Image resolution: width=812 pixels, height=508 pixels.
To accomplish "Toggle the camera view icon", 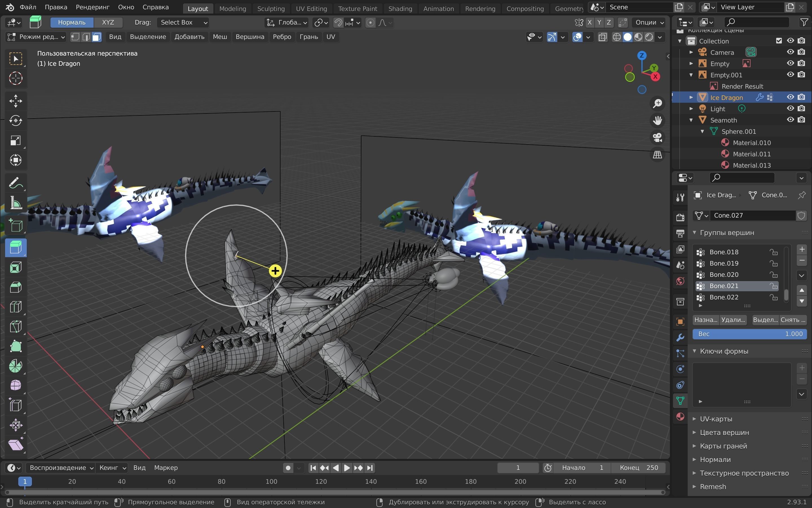I will (657, 137).
